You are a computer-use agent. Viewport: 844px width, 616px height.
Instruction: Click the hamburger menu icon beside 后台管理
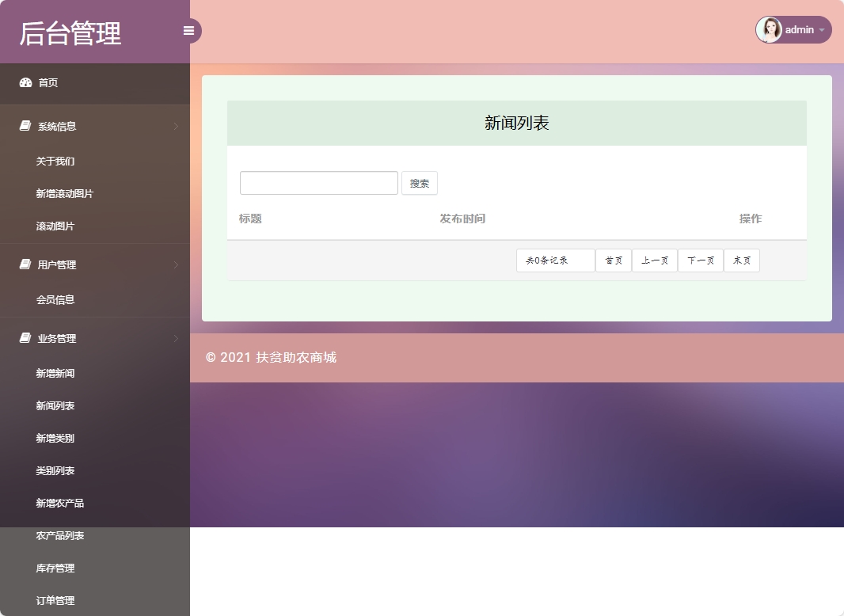pyautogui.click(x=188, y=30)
